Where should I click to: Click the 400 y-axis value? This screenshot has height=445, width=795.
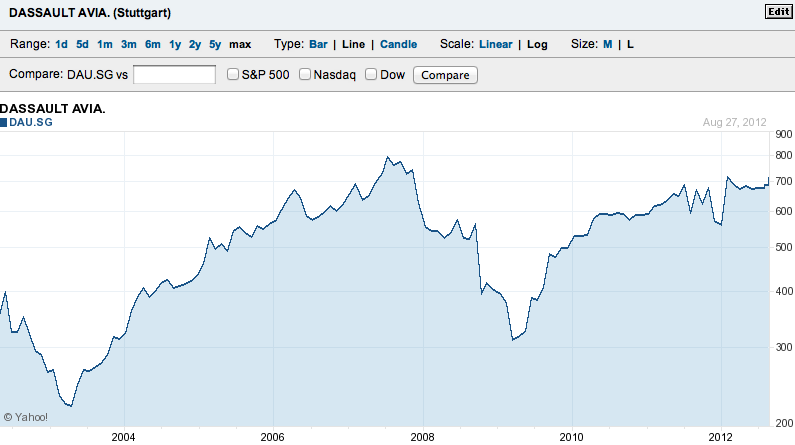coord(784,291)
